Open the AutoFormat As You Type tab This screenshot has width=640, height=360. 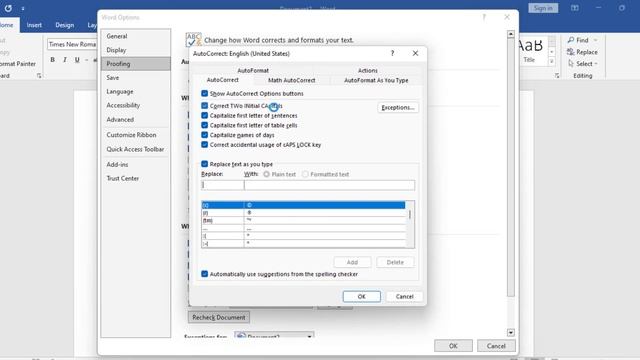pyautogui.click(x=376, y=80)
